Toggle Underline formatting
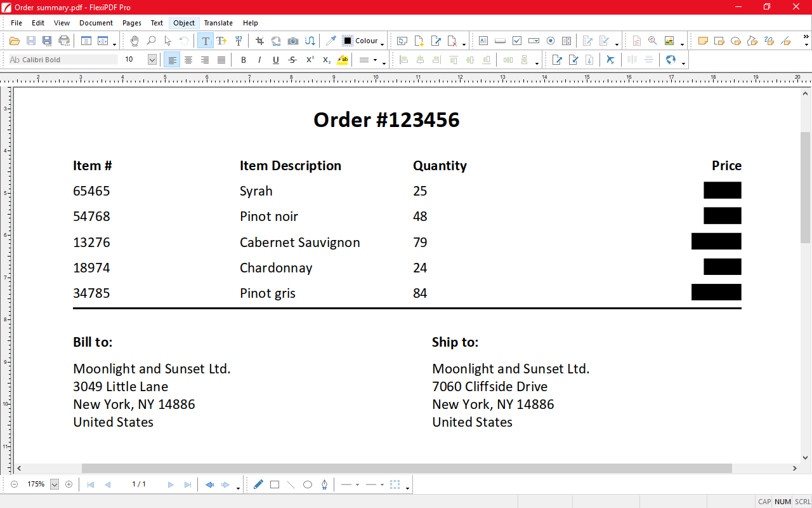 point(276,60)
